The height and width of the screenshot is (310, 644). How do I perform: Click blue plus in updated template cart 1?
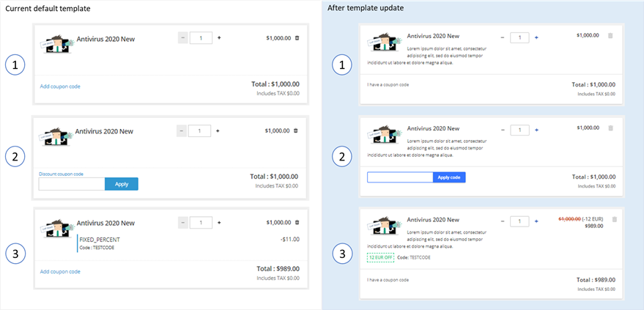coord(536,37)
